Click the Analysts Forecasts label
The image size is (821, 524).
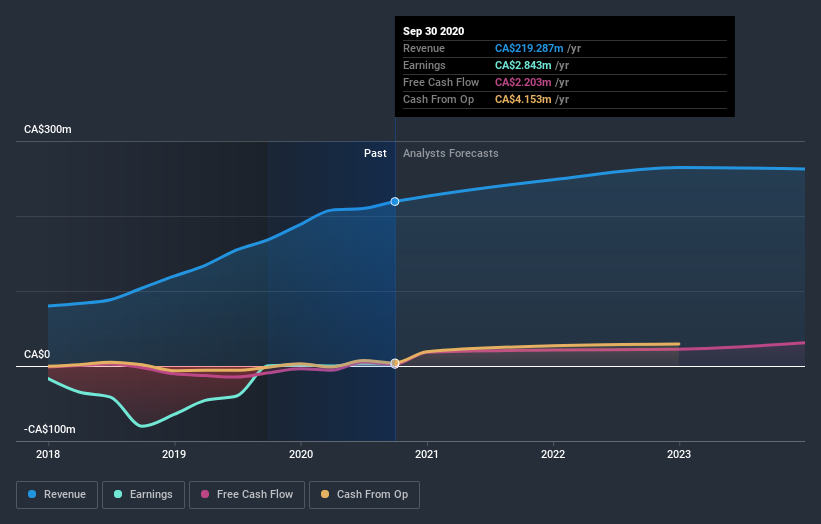pos(451,153)
